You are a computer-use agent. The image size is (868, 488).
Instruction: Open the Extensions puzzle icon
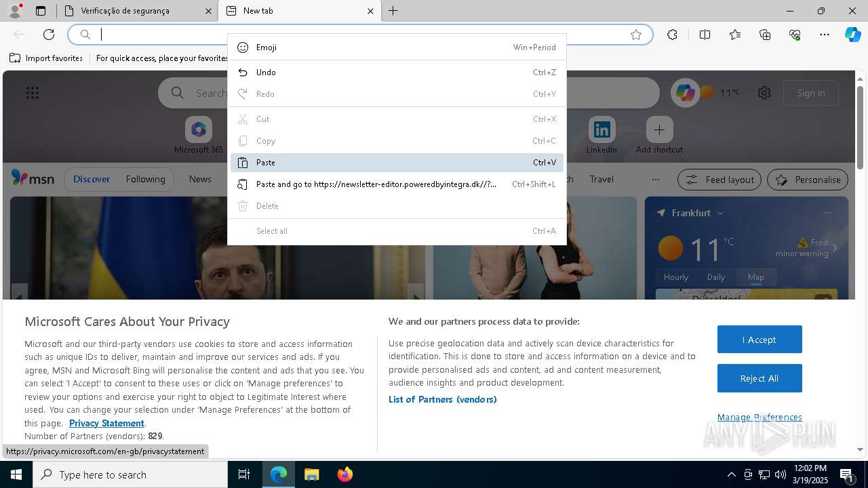tap(672, 35)
